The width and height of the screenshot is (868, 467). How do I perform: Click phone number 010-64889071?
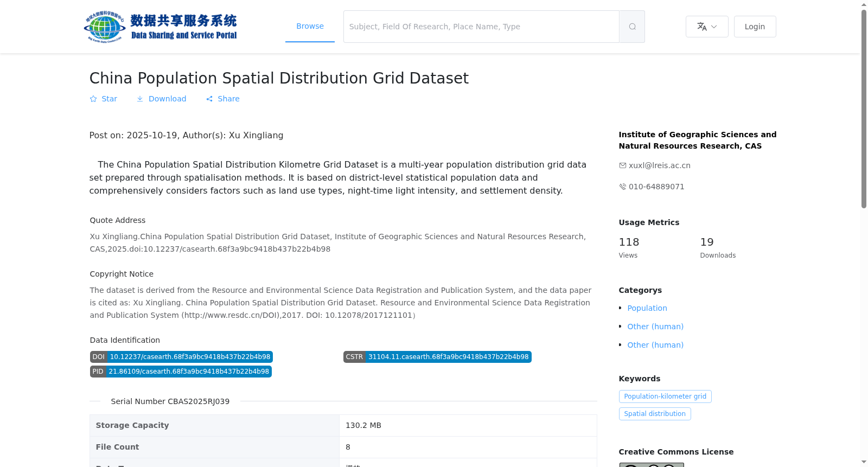coord(656,187)
